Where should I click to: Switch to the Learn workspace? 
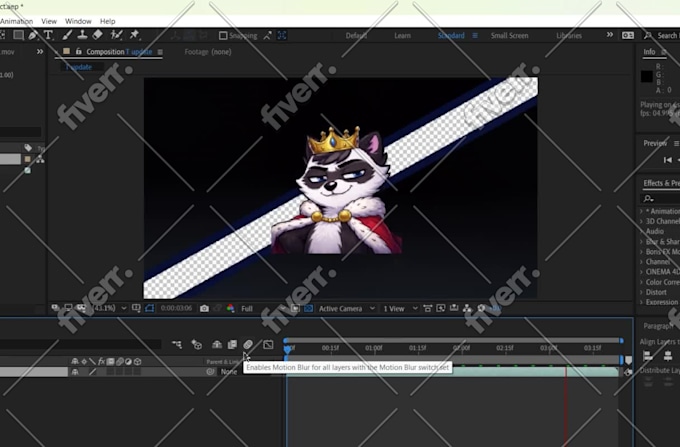402,36
